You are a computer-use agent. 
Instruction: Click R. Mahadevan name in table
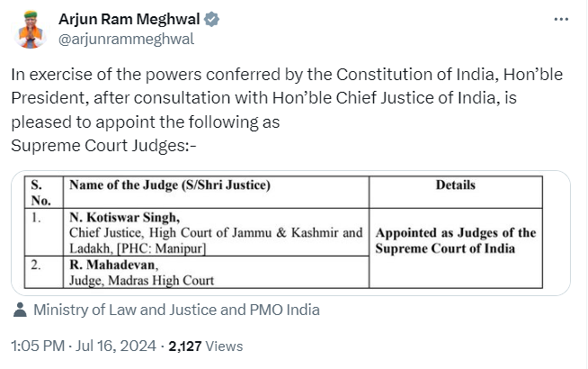(x=111, y=265)
